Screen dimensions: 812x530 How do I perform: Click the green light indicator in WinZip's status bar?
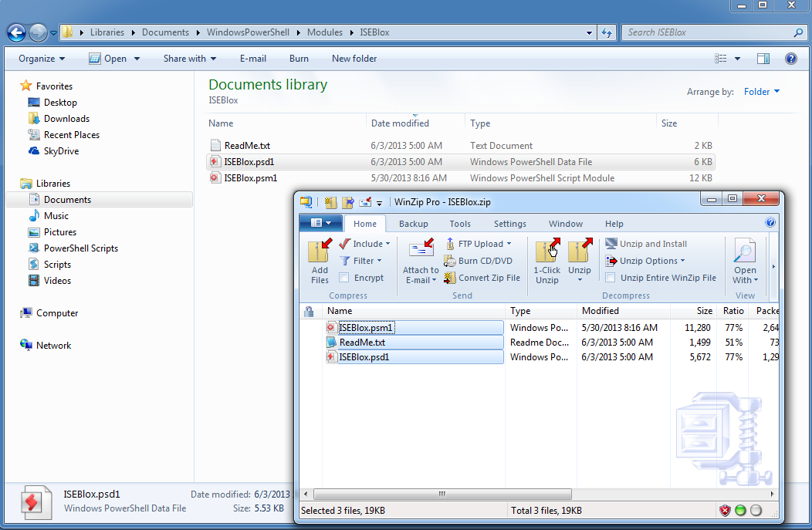point(740,511)
